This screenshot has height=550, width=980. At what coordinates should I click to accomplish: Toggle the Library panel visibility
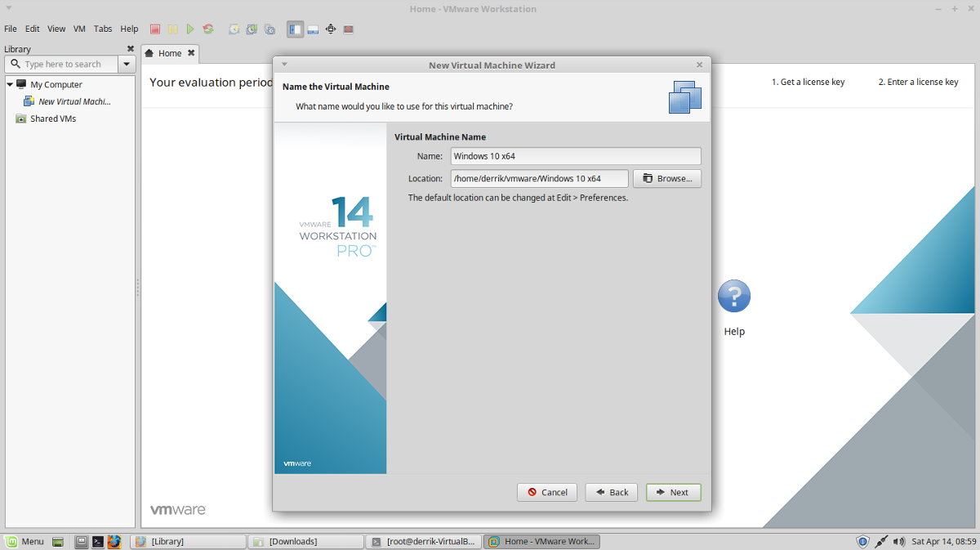point(295,29)
